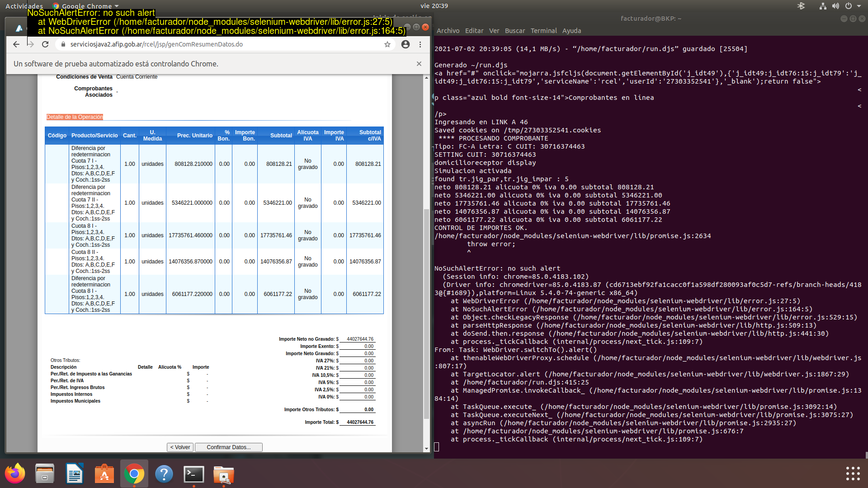Show all applications grid
The height and width of the screenshot is (488, 868).
click(853, 473)
